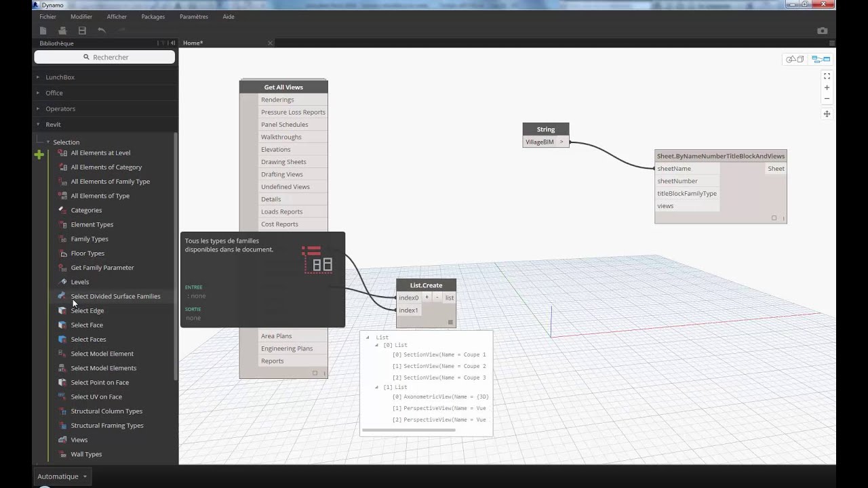The height and width of the screenshot is (488, 868).
Task: Add the Select Face node
Action: 87,325
